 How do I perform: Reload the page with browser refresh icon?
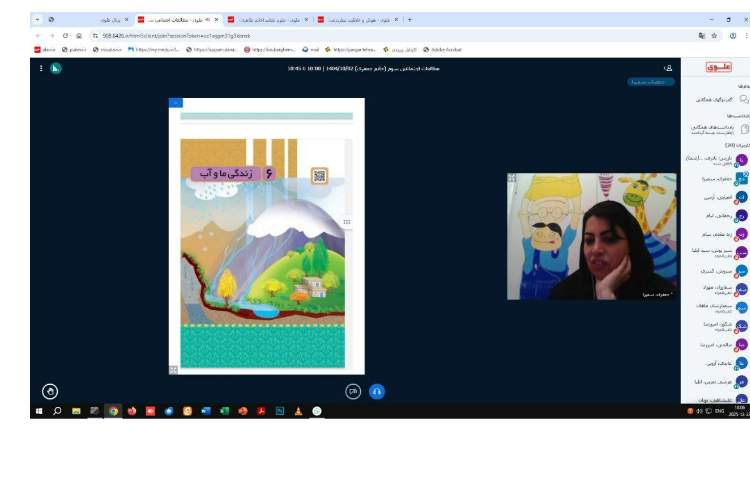pos(65,35)
